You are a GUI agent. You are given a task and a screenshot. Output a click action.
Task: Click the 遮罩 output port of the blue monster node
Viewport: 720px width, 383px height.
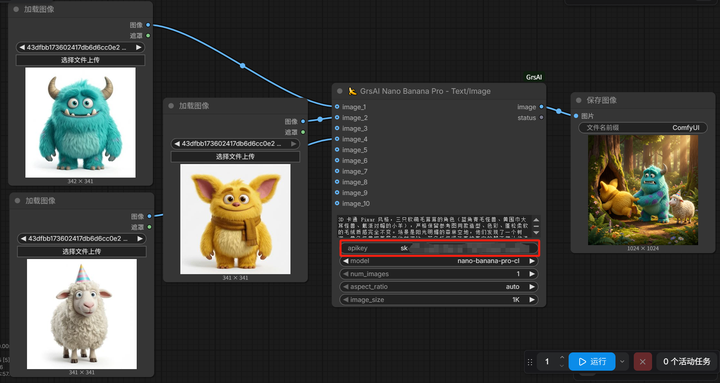point(148,35)
